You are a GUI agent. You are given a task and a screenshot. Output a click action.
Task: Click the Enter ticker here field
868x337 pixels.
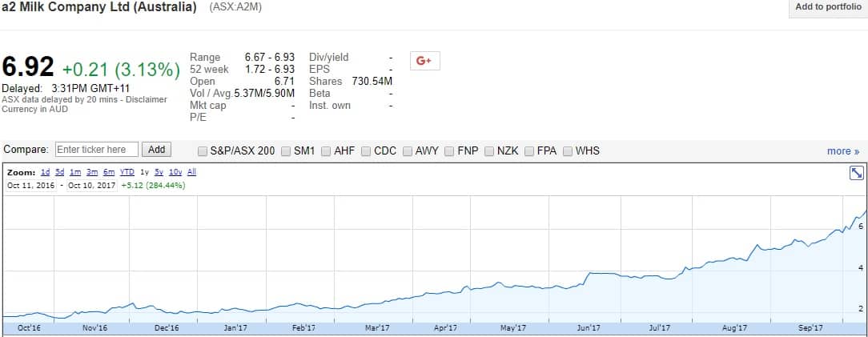pos(96,150)
